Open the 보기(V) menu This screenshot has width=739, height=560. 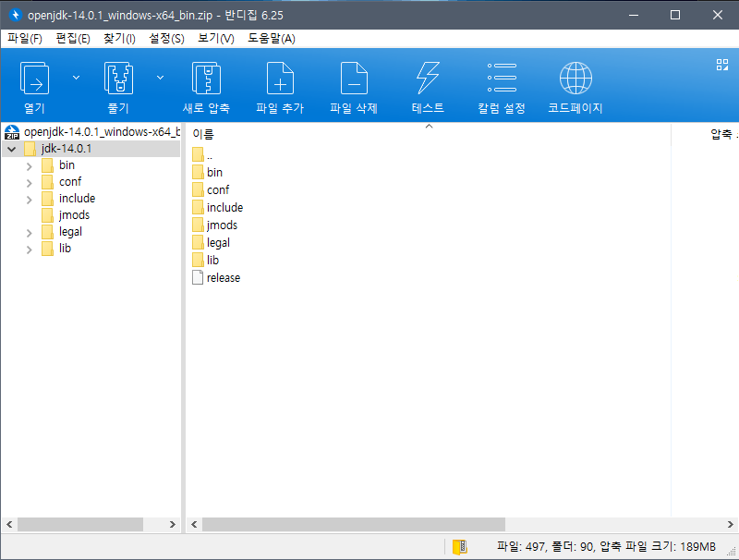point(216,39)
